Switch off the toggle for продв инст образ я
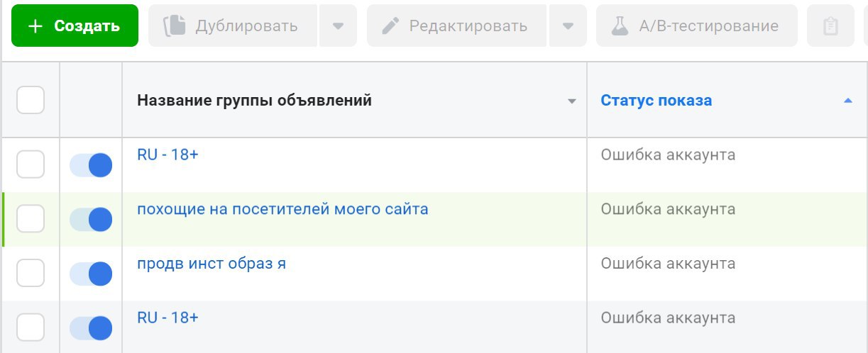This screenshot has height=353, width=868. tap(91, 274)
